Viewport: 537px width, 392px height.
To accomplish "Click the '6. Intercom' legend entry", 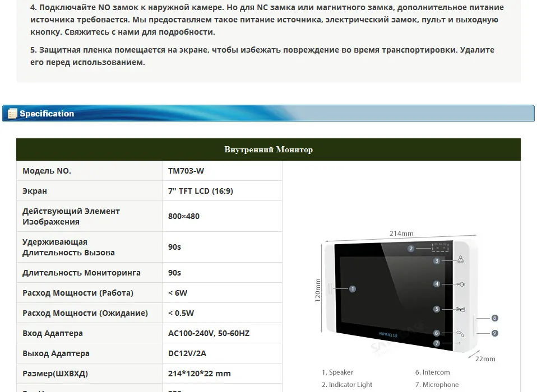I will pos(433,372).
